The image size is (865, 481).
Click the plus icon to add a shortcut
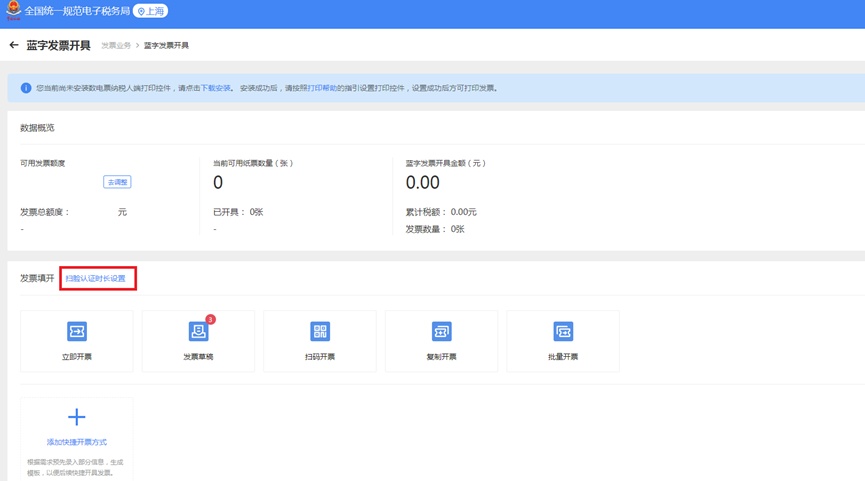tap(77, 417)
